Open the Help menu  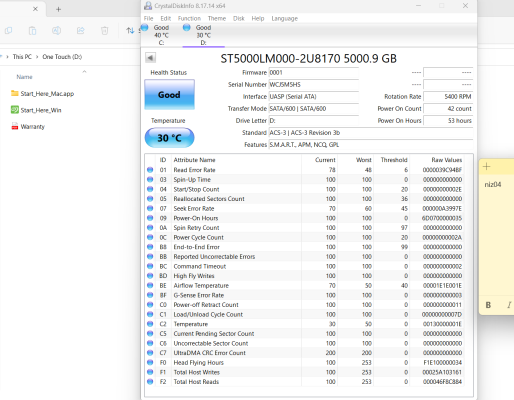(x=258, y=18)
